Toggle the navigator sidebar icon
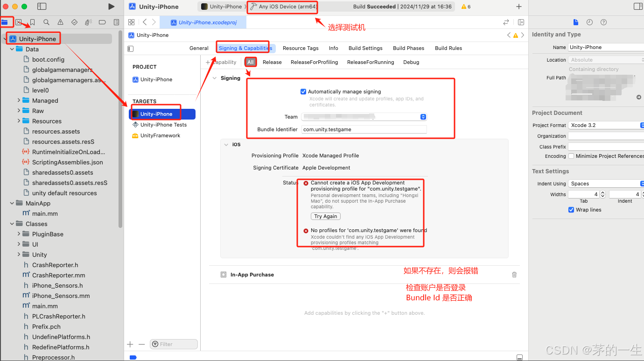 (42, 7)
